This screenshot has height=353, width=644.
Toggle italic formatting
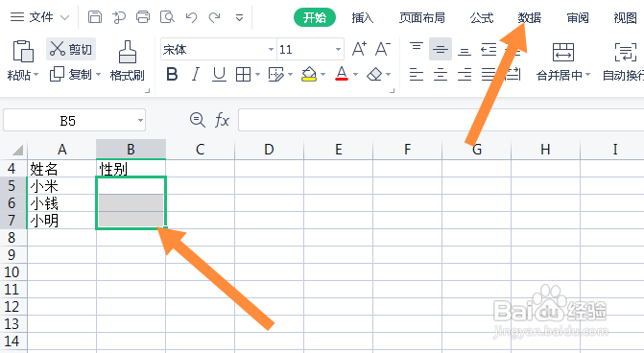coord(196,74)
